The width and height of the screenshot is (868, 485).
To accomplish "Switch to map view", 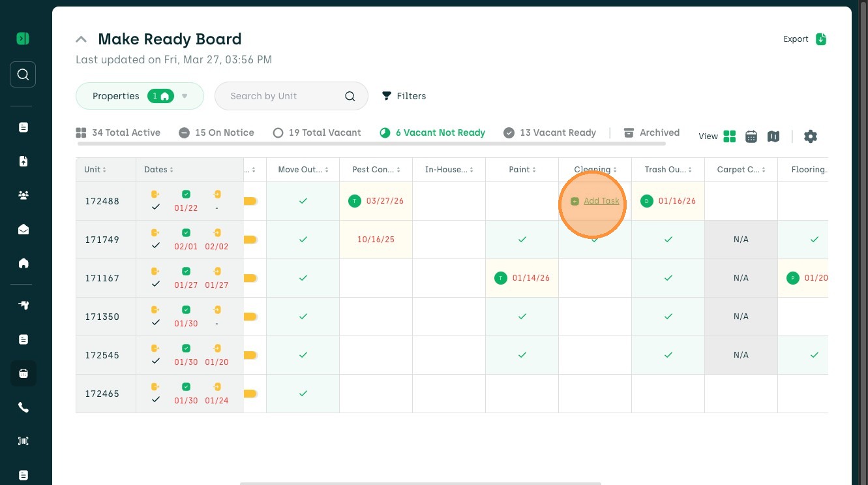I will click(773, 136).
